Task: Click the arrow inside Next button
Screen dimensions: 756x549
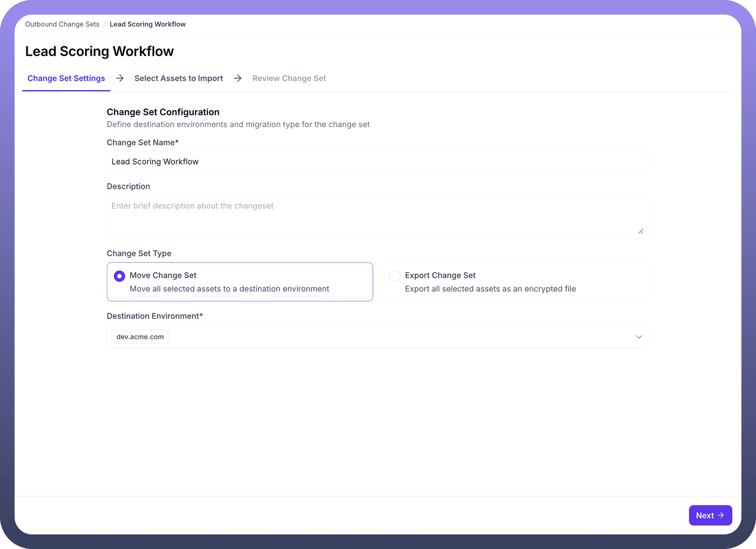Action: [721, 515]
